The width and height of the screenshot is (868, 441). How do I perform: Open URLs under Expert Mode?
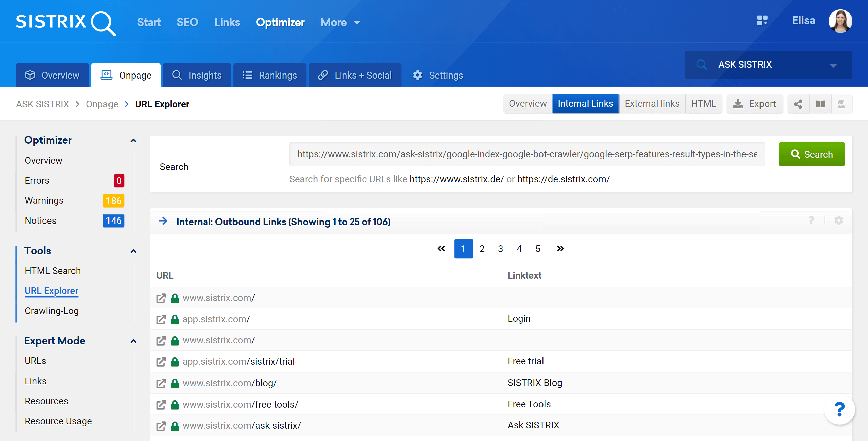pyautogui.click(x=35, y=361)
